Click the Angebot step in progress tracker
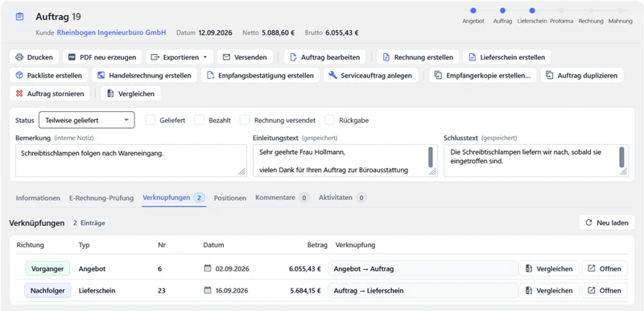This screenshot has height=311, width=644. (x=473, y=15)
